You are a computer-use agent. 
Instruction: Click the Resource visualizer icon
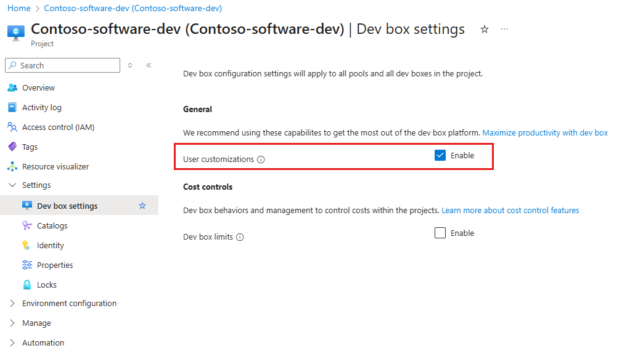click(x=12, y=166)
